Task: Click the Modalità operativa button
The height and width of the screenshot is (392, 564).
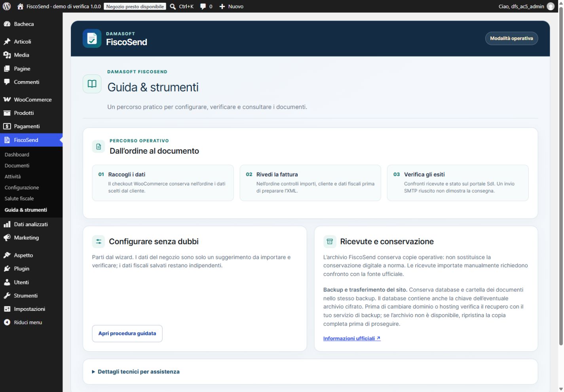Action: [x=511, y=38]
